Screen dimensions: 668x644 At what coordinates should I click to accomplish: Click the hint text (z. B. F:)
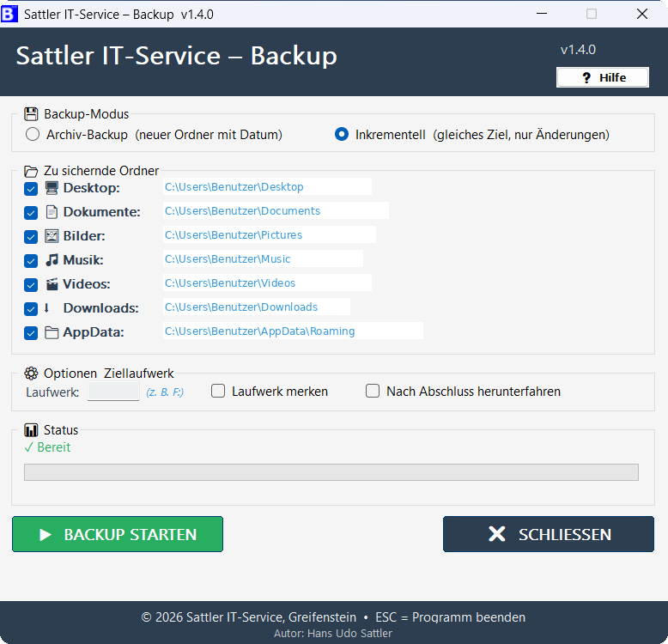coord(165,392)
